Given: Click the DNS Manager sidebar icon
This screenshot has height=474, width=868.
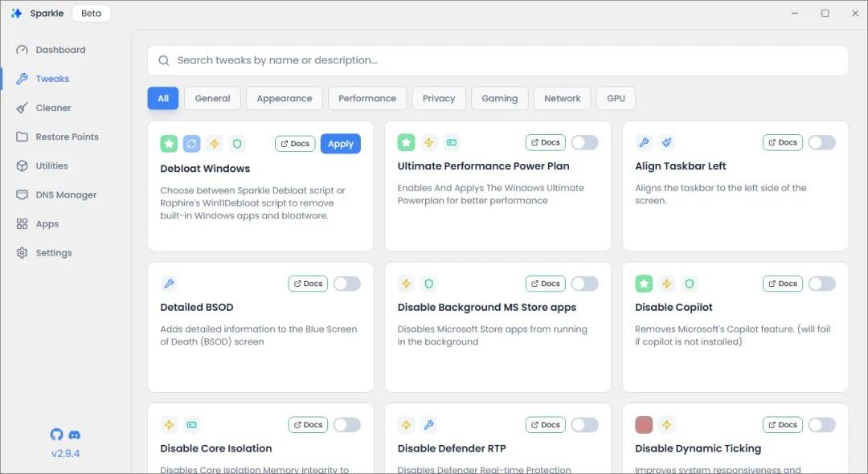Looking at the screenshot, I should [x=23, y=194].
